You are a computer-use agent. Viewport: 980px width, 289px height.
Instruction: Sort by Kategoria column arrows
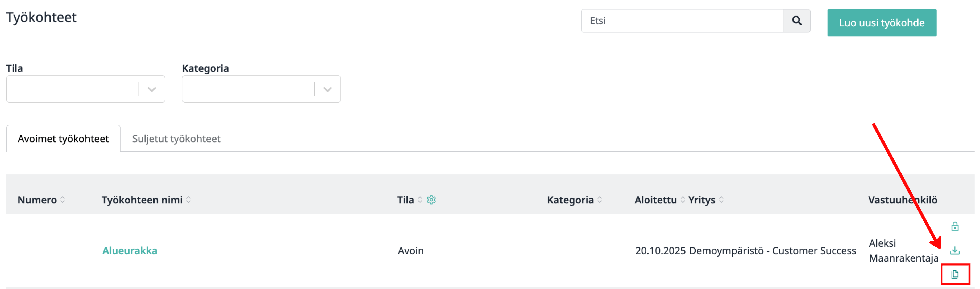[600, 200]
